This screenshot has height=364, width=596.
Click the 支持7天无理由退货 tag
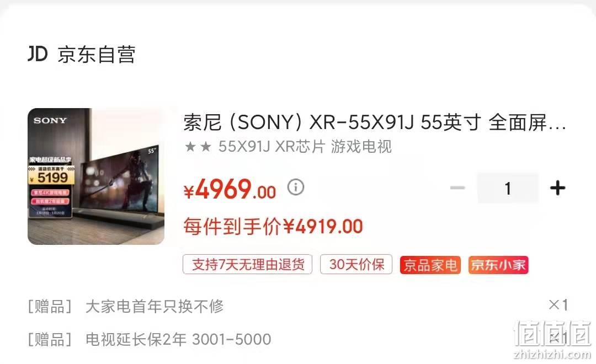(247, 264)
